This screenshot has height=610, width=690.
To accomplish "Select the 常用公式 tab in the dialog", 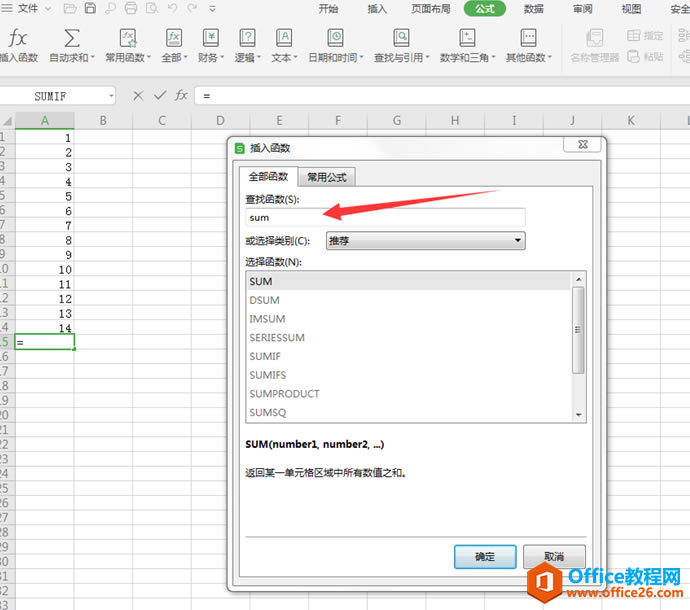I will coord(327,177).
